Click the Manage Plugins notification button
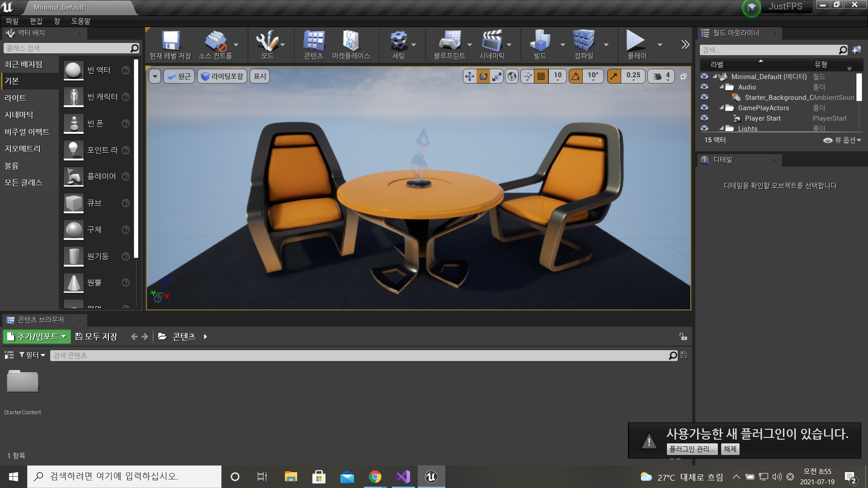This screenshot has width=868, height=488. (692, 449)
